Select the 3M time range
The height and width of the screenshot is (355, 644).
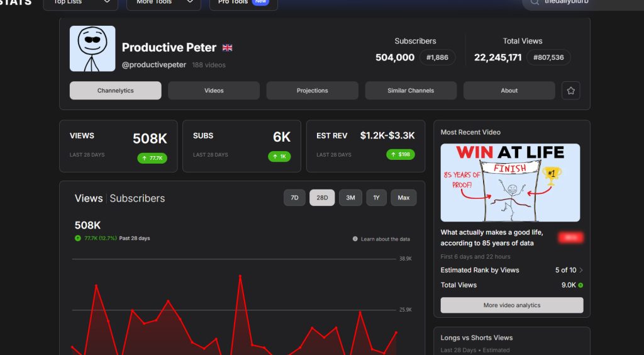tap(350, 198)
